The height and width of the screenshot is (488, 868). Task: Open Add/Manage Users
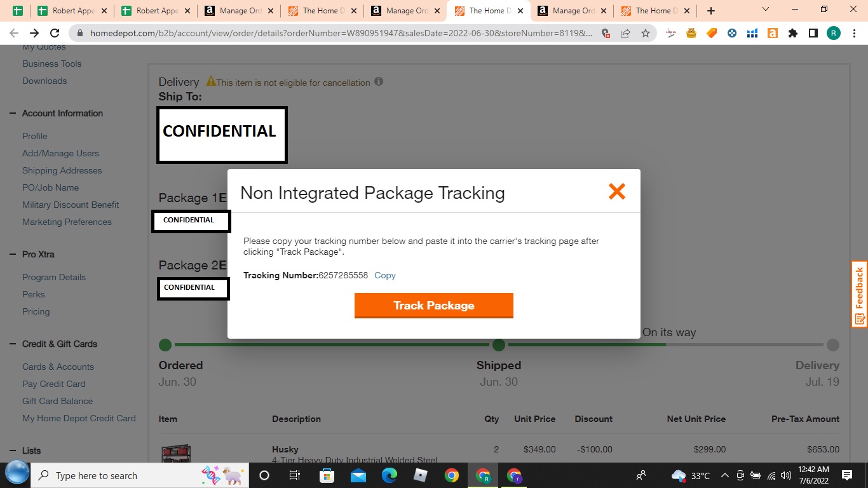tap(60, 153)
